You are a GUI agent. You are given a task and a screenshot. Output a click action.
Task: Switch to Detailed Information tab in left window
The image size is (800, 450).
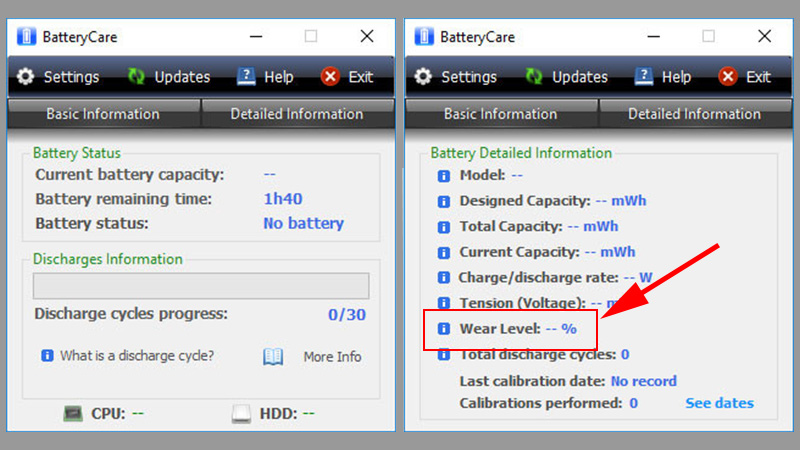[297, 113]
